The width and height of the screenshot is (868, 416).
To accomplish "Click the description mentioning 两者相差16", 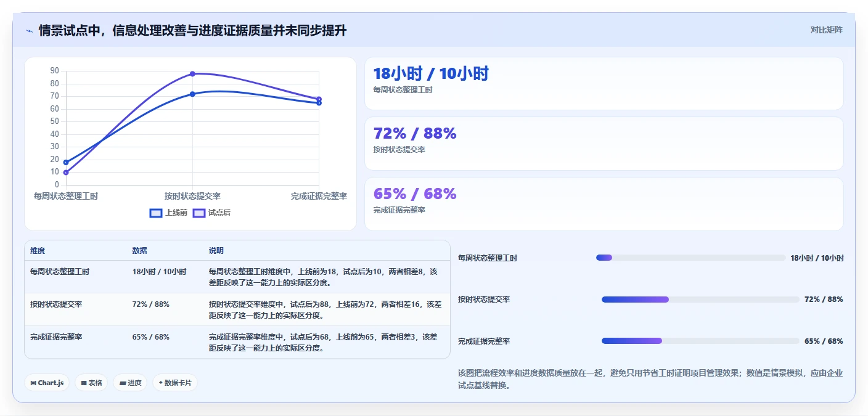I will pos(325,310).
